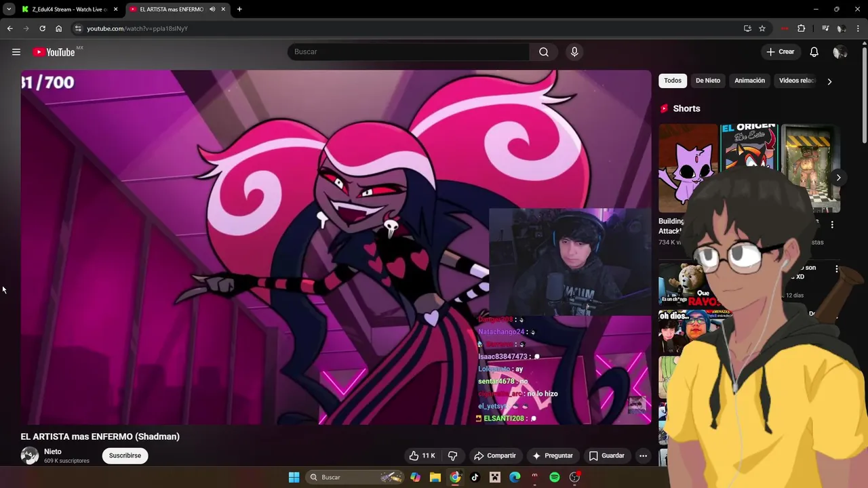This screenshot has height=488, width=868.
Task: Launch Minecraft from the taskbar
Action: point(495,477)
